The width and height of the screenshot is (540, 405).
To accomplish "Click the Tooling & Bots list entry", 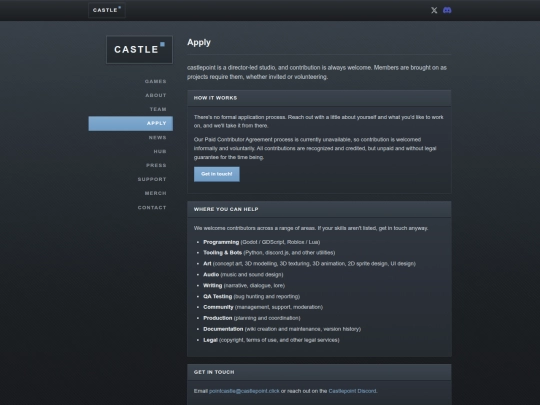I will point(269,253).
